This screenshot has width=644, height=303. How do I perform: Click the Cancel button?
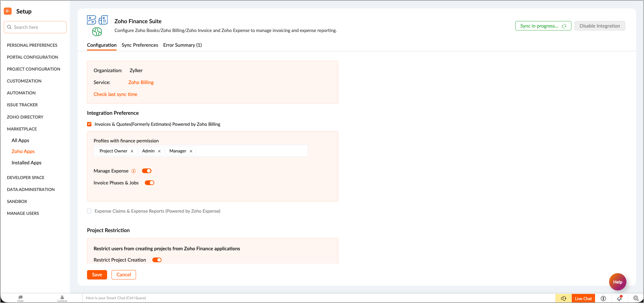click(x=124, y=275)
